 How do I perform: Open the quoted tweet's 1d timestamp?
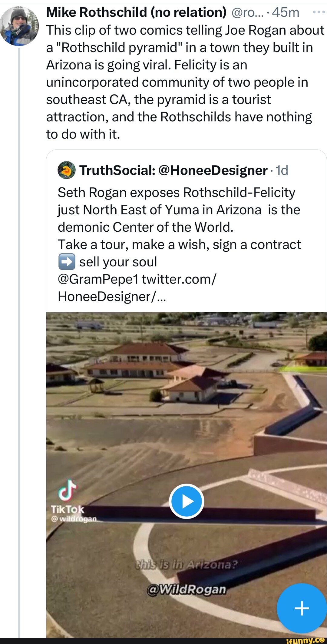282,170
